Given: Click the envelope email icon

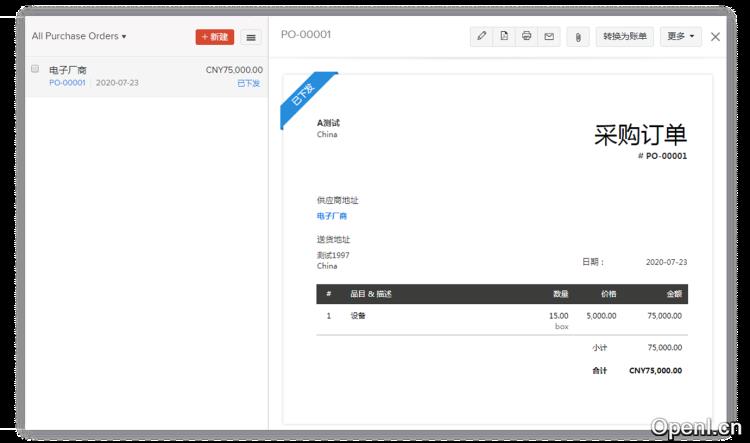Looking at the screenshot, I should click(x=549, y=36).
